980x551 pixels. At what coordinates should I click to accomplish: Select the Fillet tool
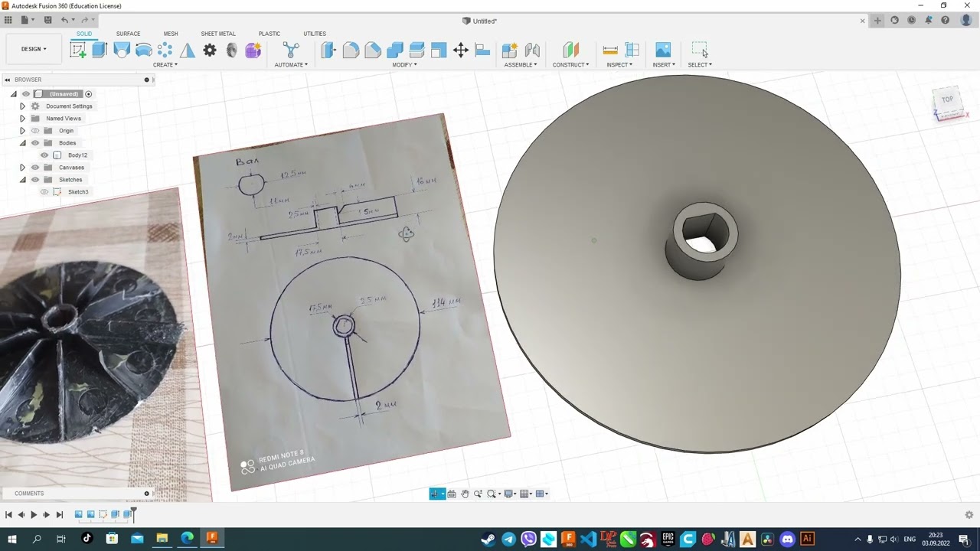coord(351,51)
